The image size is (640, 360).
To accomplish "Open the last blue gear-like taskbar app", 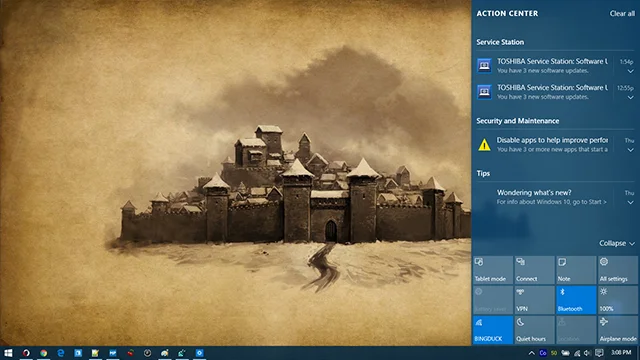I will [199, 353].
